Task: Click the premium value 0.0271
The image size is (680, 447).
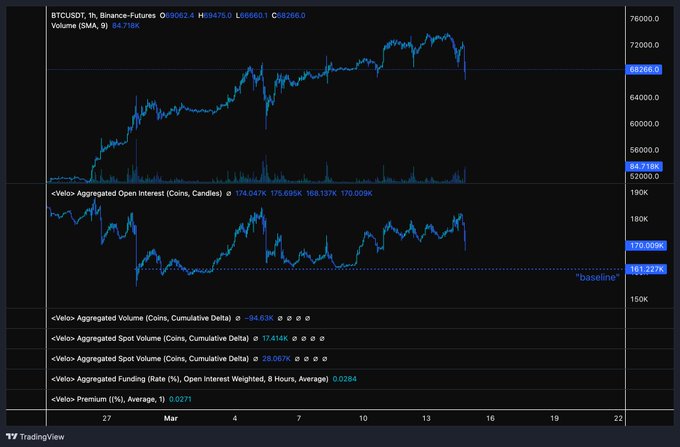Action: pyautogui.click(x=180, y=399)
